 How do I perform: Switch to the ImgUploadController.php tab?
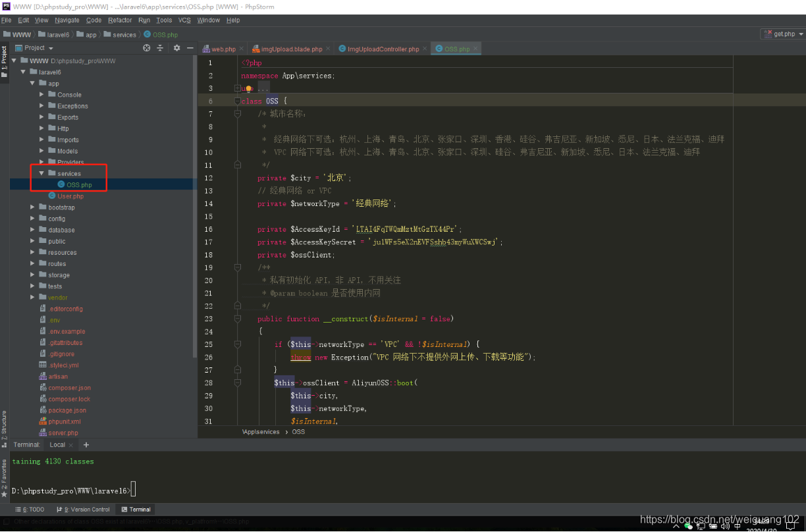[x=383, y=49]
